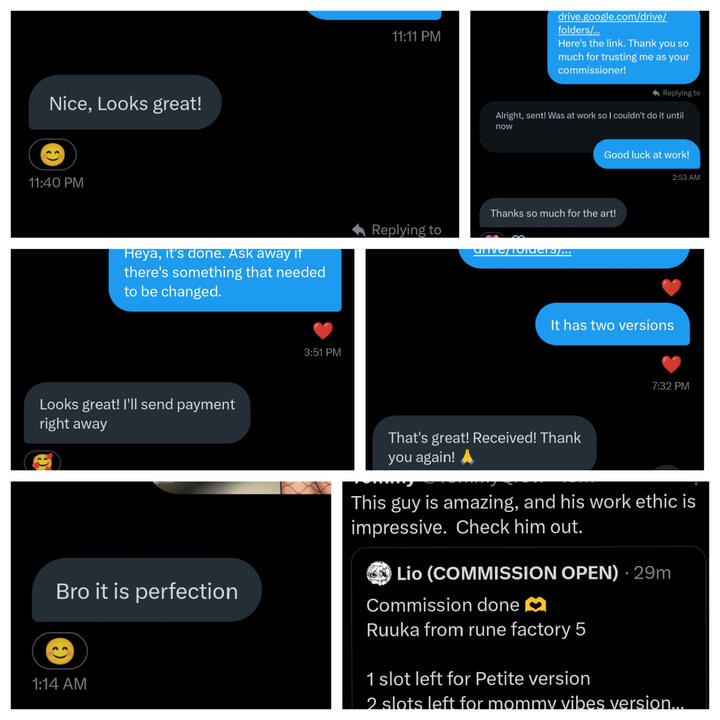Select the 'Nice, Looks great!' message bubble
This screenshot has height=720, width=720.
click(x=125, y=102)
